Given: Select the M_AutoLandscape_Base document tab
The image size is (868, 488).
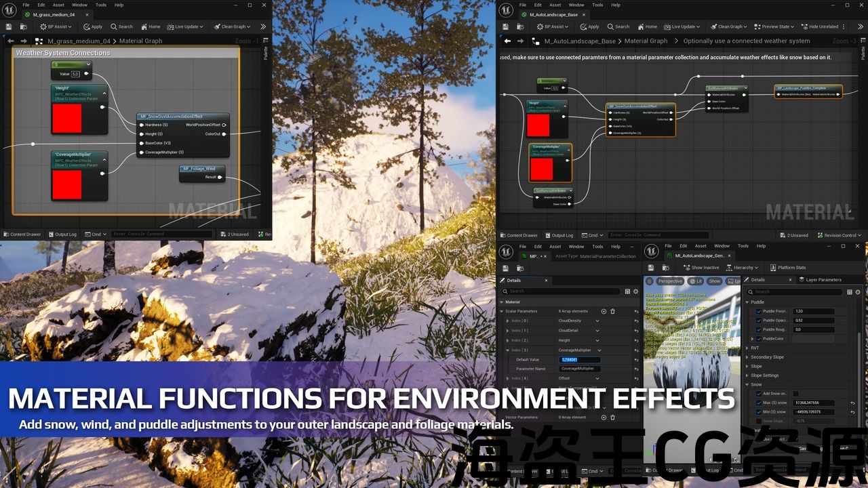Looking at the screenshot, I should click(553, 14).
